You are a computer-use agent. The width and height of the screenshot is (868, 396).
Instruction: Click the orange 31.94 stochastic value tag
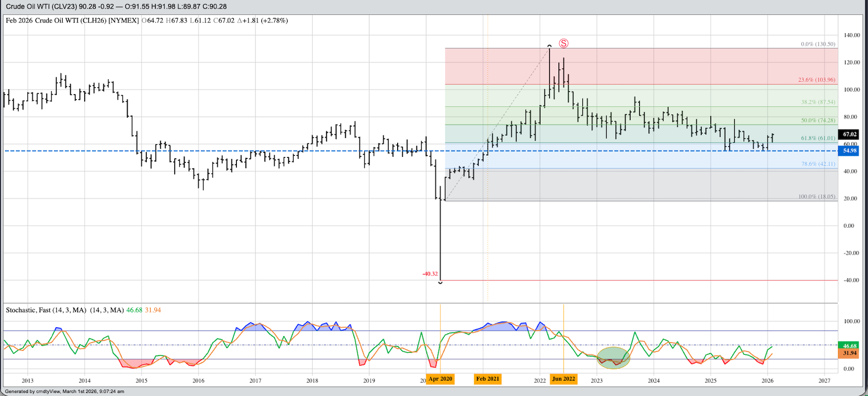pos(849,353)
